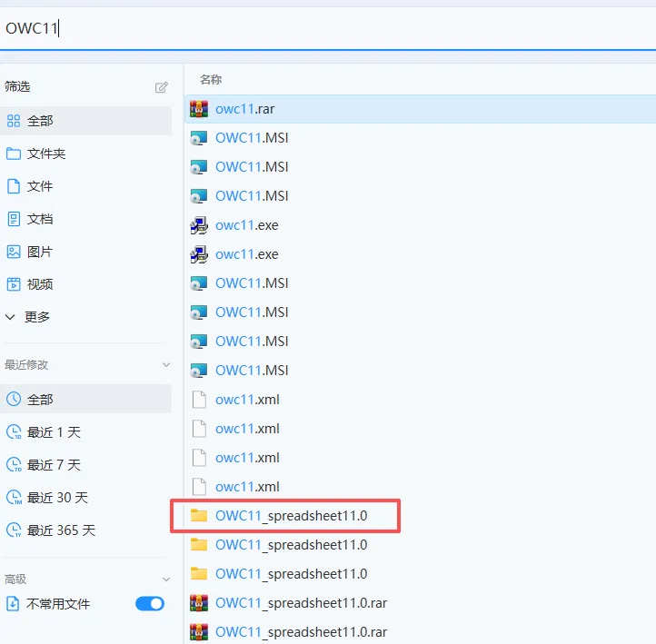Click the 图片 image filter icon
The image size is (656, 644).
pyautogui.click(x=14, y=252)
